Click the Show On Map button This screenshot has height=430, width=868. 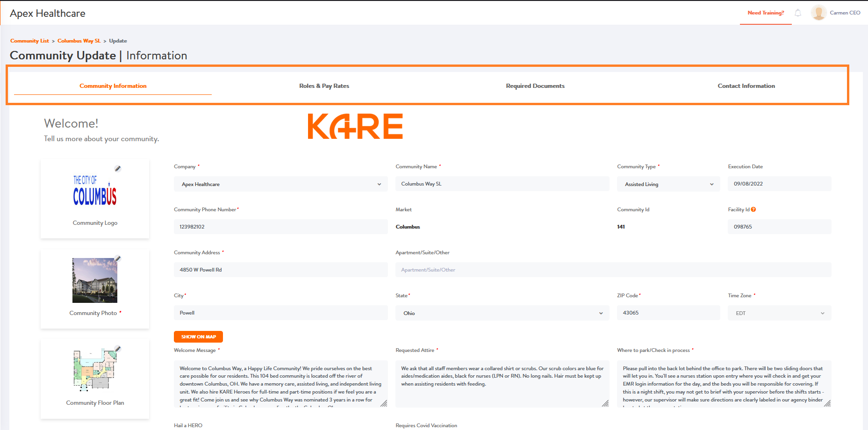pos(198,337)
